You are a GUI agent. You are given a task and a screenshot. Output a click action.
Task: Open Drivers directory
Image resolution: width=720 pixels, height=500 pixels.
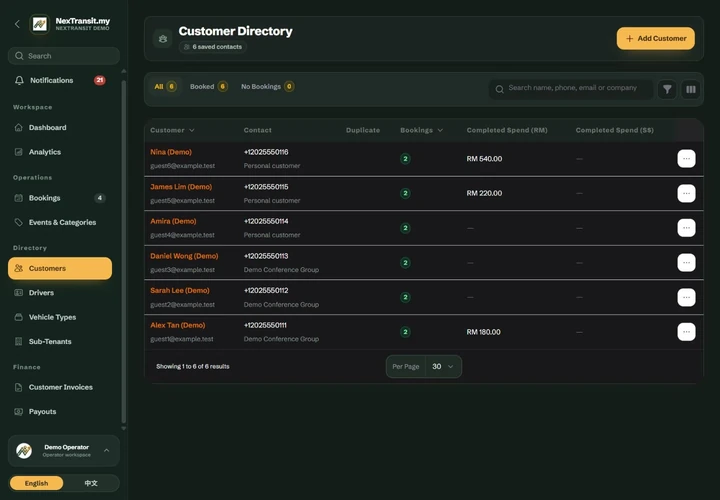[60, 292]
